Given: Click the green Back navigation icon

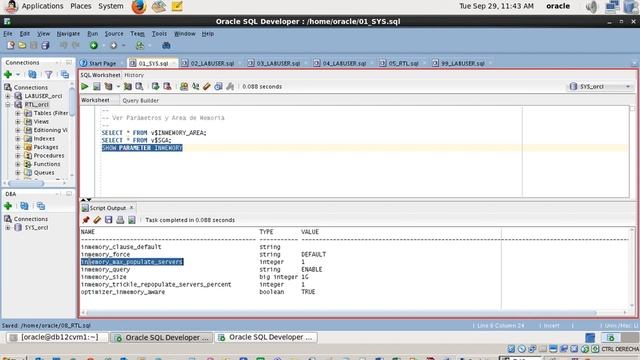Looking at the screenshot, I should tap(94, 45).
